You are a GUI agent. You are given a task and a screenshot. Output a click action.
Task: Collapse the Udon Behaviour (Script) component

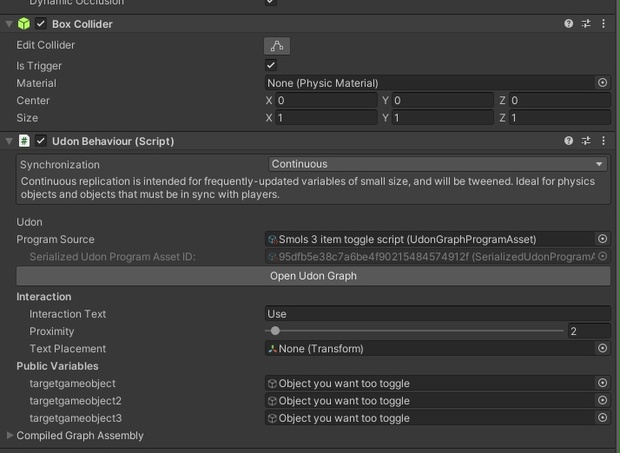9,142
